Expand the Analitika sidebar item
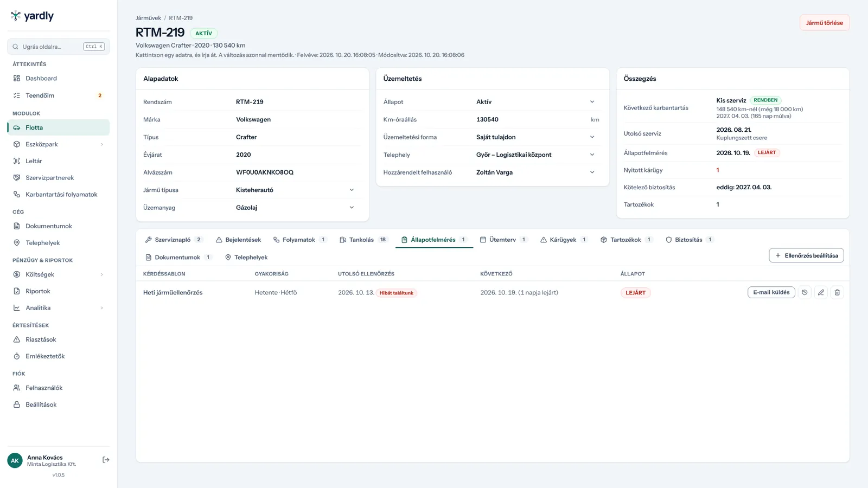The image size is (868, 488). click(59, 308)
